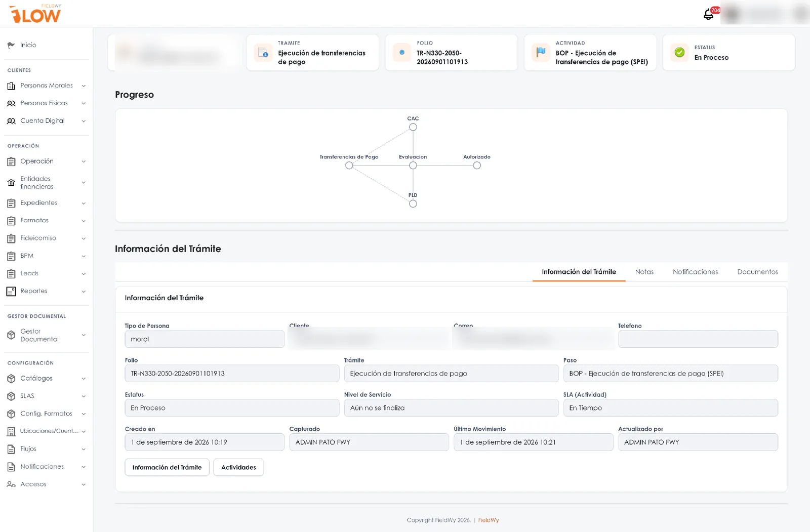
Task: Click the Catálogos cube icon
Action: [x=11, y=378]
